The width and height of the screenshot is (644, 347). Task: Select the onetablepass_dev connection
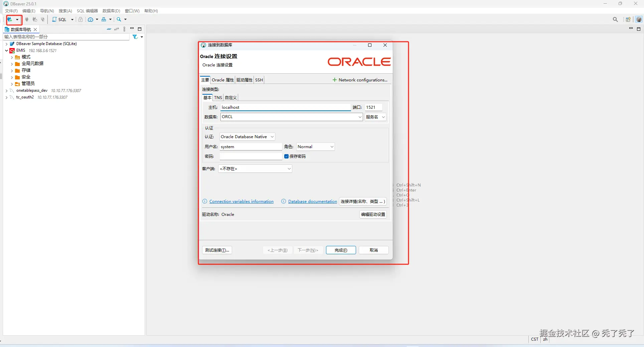pyautogui.click(x=32, y=90)
